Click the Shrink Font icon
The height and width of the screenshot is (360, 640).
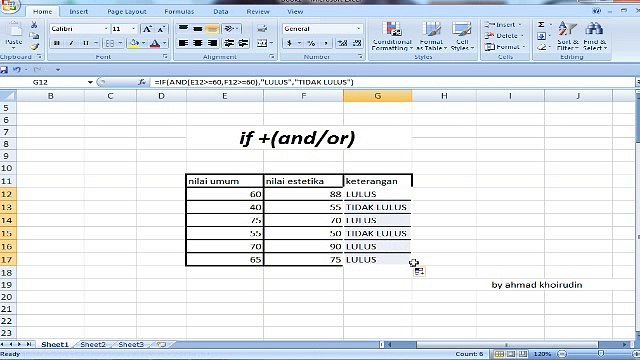tap(161, 29)
